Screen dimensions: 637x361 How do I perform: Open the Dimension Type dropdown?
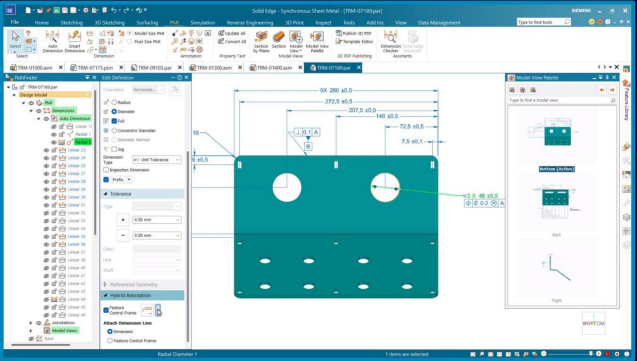157,160
